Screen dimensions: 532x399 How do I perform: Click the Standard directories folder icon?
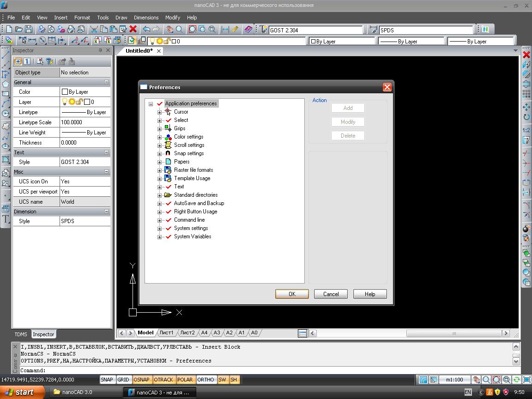click(168, 195)
